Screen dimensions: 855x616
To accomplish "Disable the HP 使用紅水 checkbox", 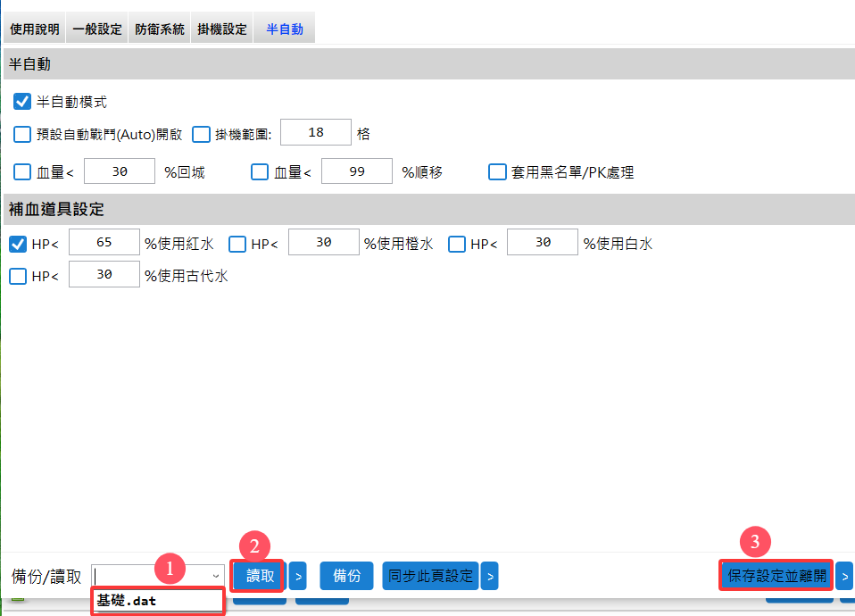I will (x=18, y=244).
